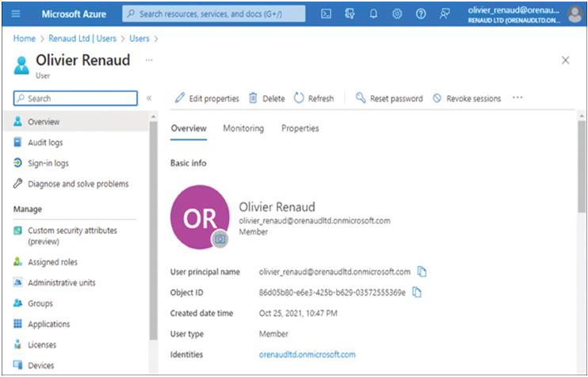The width and height of the screenshot is (588, 377).
Task: Switch to the Monitoring tab
Action: [x=243, y=128]
